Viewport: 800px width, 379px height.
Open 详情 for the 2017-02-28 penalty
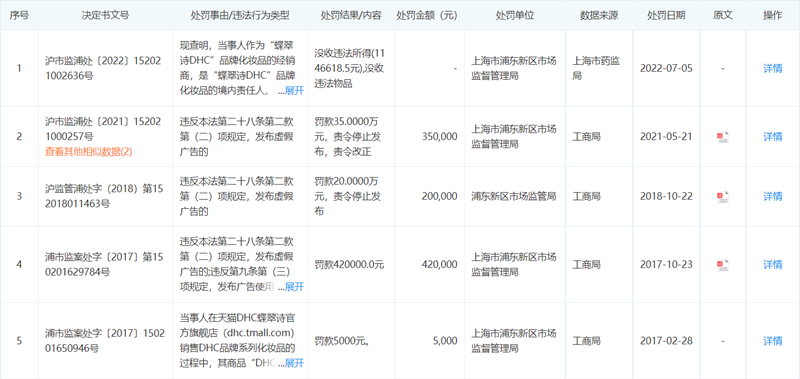[772, 341]
